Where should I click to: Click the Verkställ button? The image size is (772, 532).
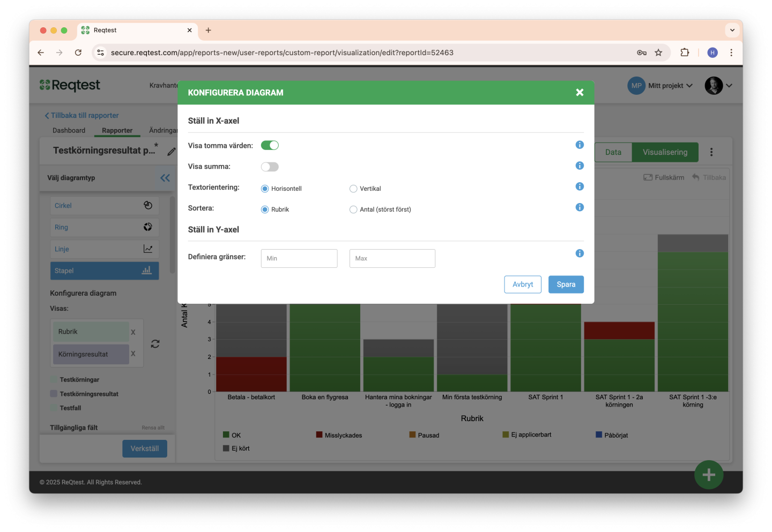tap(145, 448)
